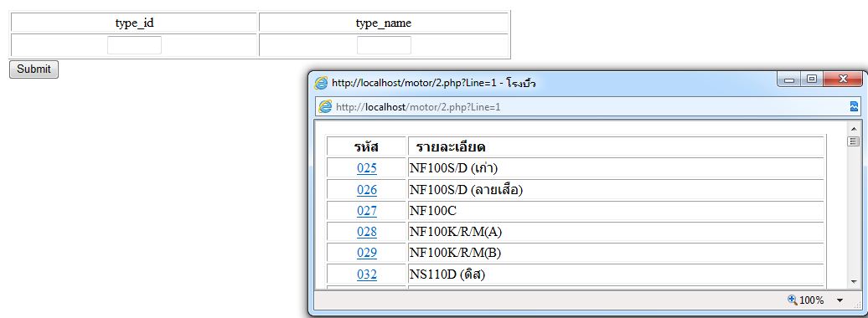
Task: Click the type_name header cell
Action: [384, 23]
